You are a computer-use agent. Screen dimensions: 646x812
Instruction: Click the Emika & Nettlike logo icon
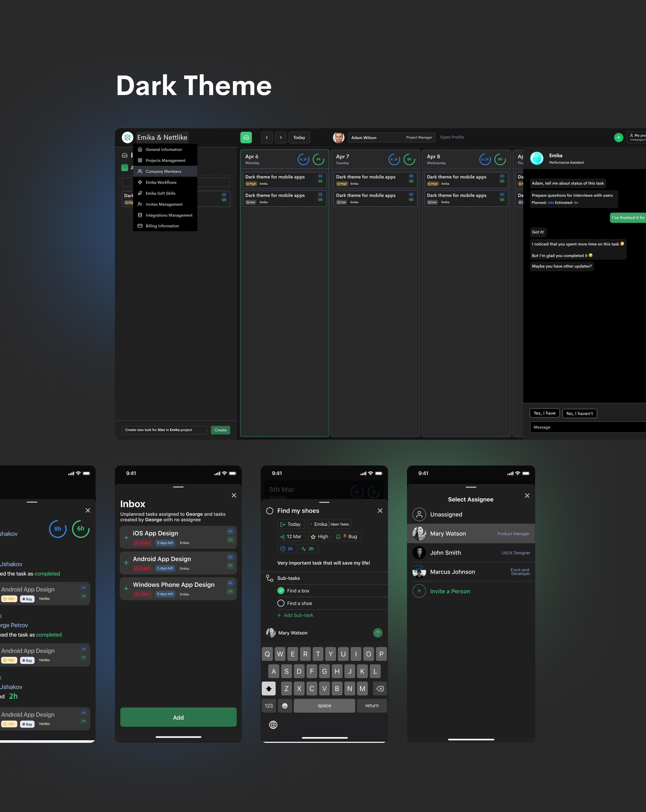pyautogui.click(x=127, y=137)
